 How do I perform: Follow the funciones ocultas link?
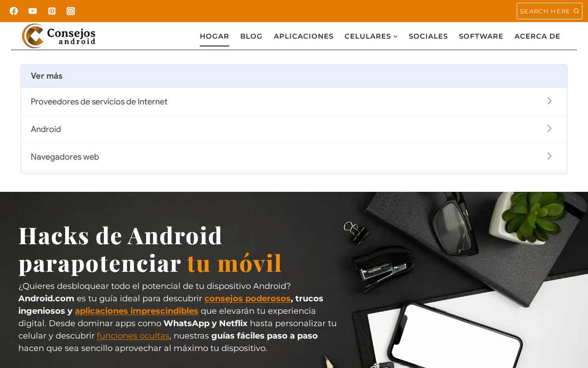[133, 336]
